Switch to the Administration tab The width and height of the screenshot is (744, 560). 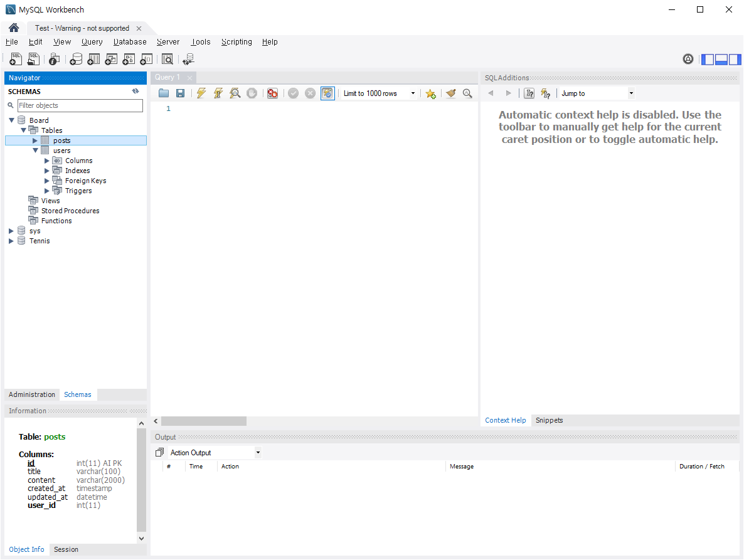32,394
